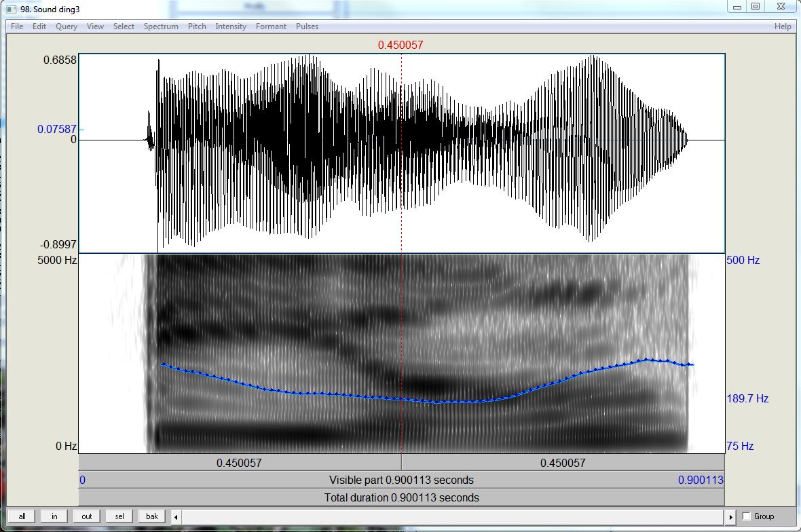Open the Edit menu
Viewport: 801px width, 532px height.
39,26
